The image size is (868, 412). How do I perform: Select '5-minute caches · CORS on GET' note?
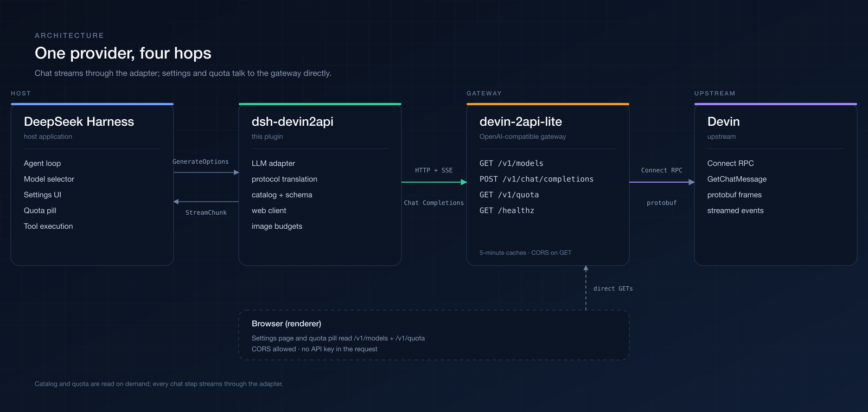pyautogui.click(x=525, y=253)
